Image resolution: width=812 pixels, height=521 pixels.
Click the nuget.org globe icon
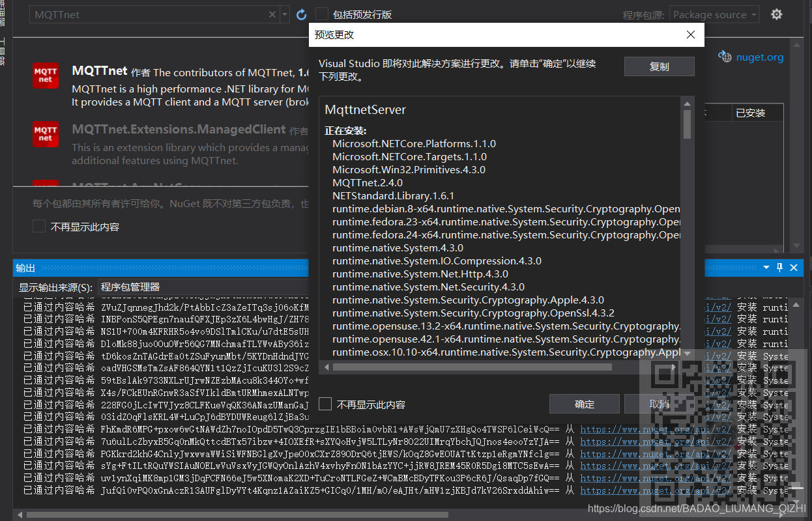click(725, 57)
